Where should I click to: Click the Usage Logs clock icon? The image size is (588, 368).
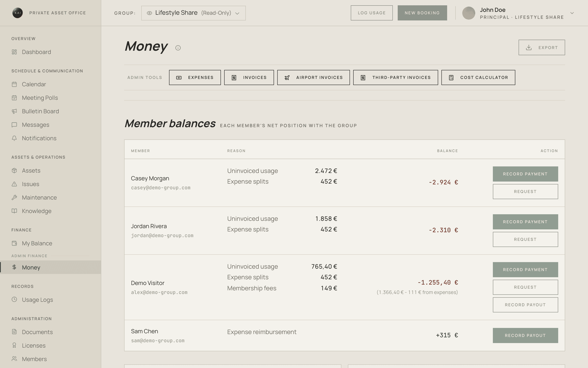(x=14, y=299)
